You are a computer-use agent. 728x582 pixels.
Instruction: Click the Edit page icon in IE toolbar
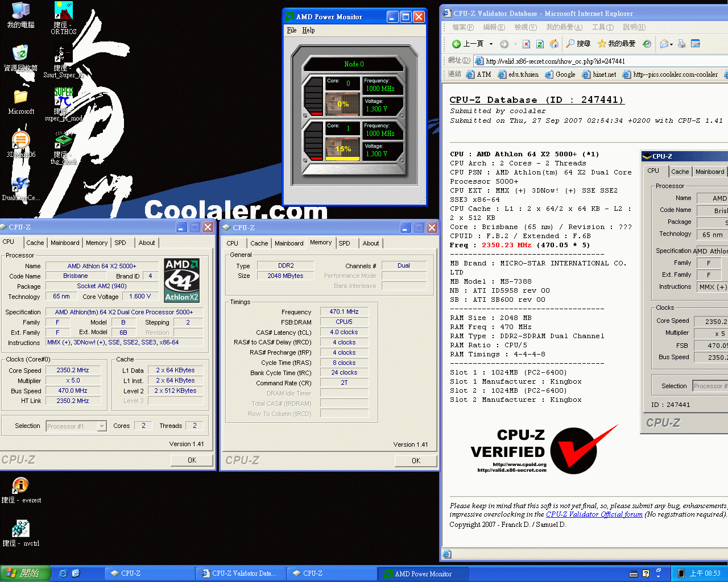[x=695, y=44]
